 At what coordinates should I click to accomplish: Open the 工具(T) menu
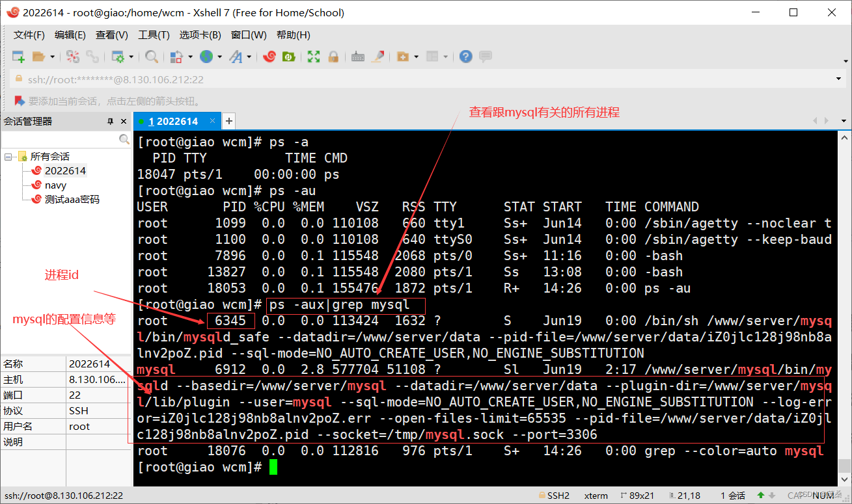[154, 35]
